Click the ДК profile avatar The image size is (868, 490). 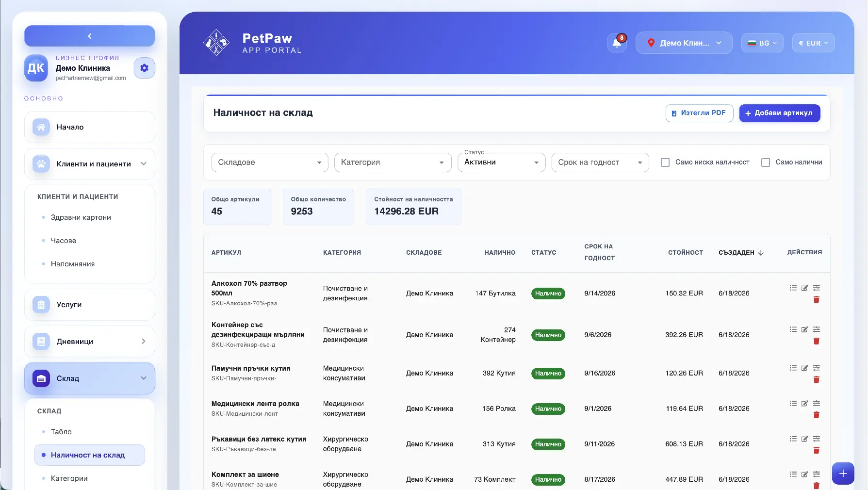[36, 68]
